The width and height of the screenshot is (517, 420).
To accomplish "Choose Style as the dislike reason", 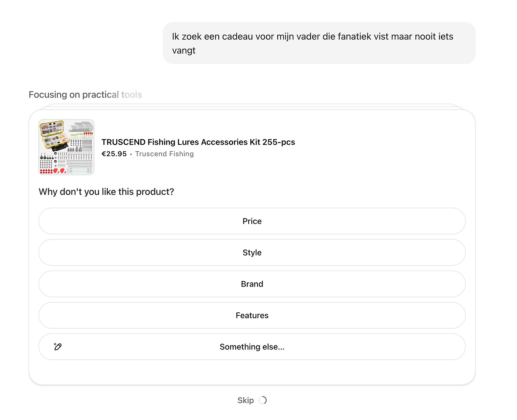I will [x=252, y=253].
